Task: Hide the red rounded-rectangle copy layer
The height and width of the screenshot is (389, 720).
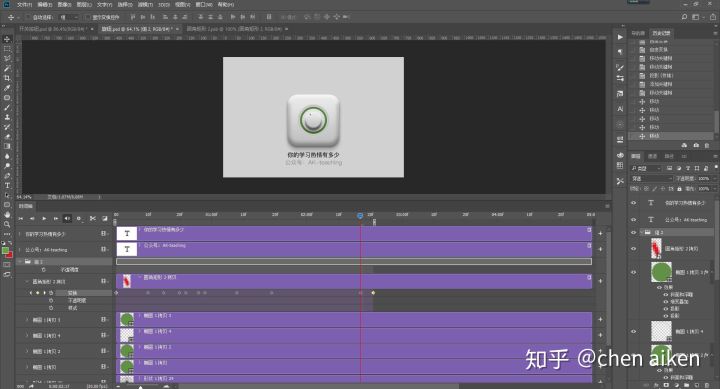Action: pyautogui.click(x=634, y=248)
